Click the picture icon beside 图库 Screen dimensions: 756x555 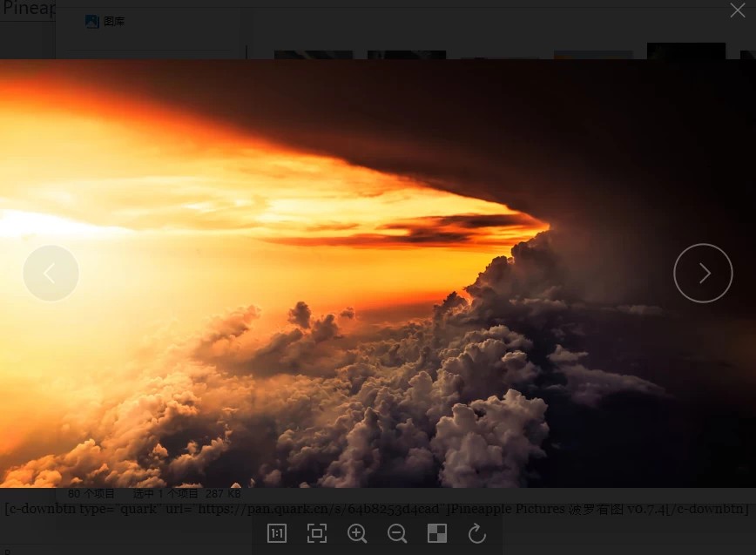[91, 22]
